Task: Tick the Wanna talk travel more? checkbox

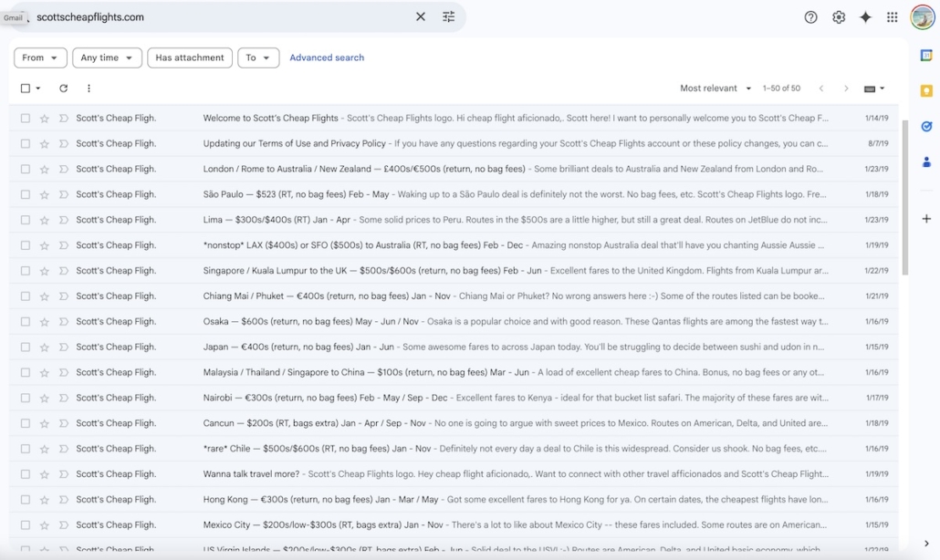Action: click(26, 473)
